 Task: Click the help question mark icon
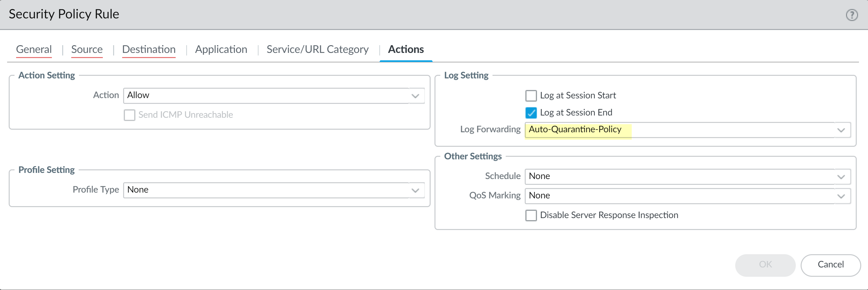852,15
